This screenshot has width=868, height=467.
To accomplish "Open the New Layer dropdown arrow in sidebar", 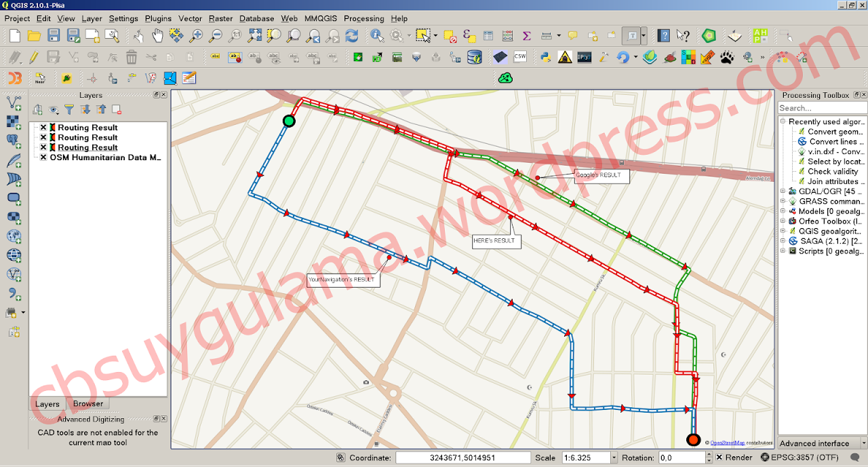I will click(24, 313).
